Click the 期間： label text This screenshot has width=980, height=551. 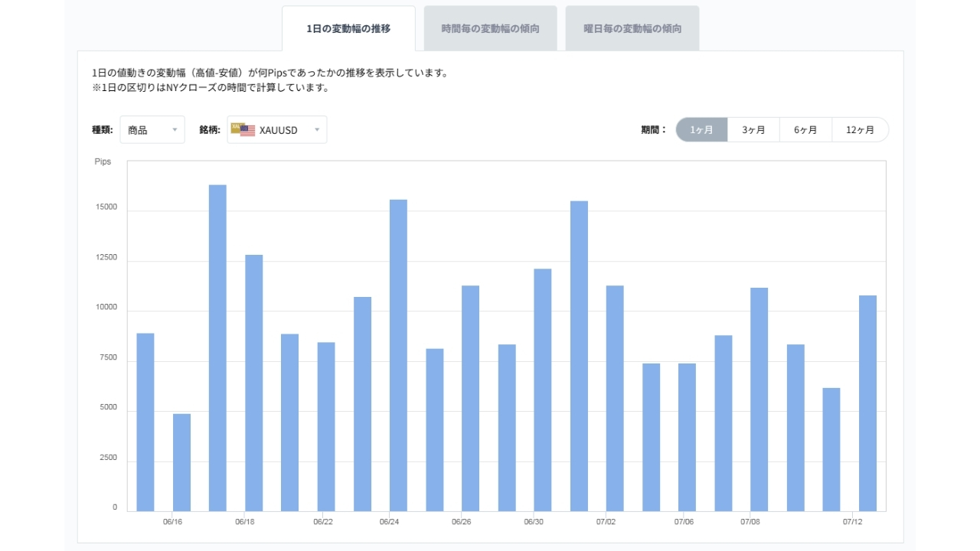coord(655,130)
